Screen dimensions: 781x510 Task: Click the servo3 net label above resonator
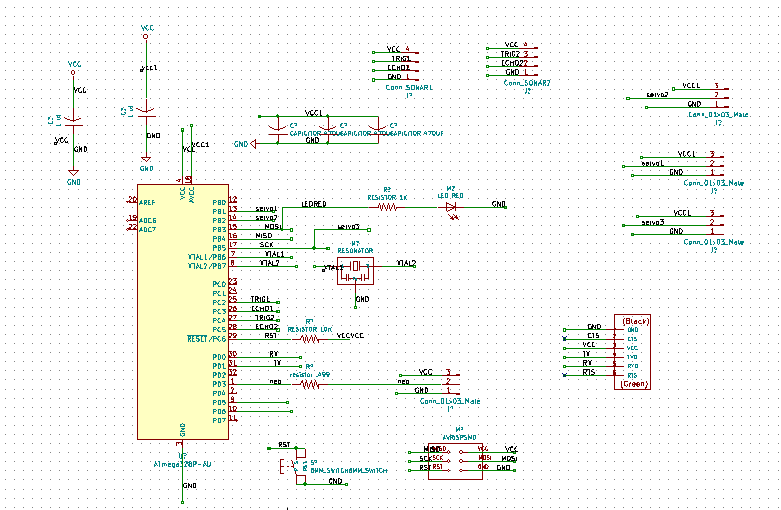click(x=348, y=227)
